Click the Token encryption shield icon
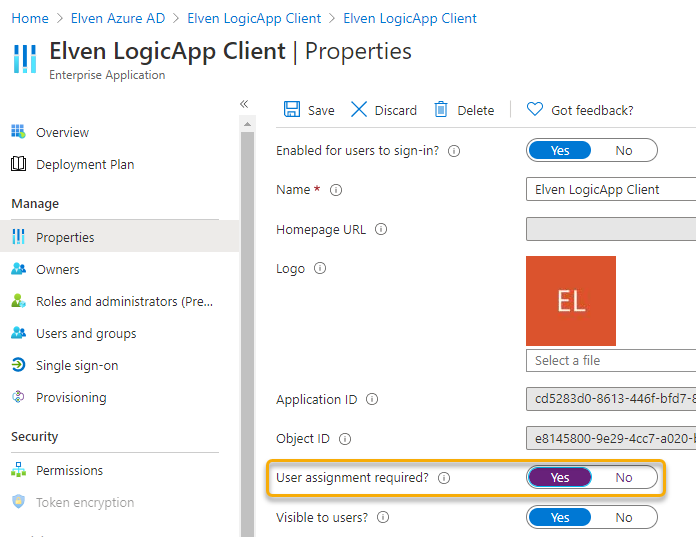This screenshot has width=696, height=537. click(x=18, y=501)
